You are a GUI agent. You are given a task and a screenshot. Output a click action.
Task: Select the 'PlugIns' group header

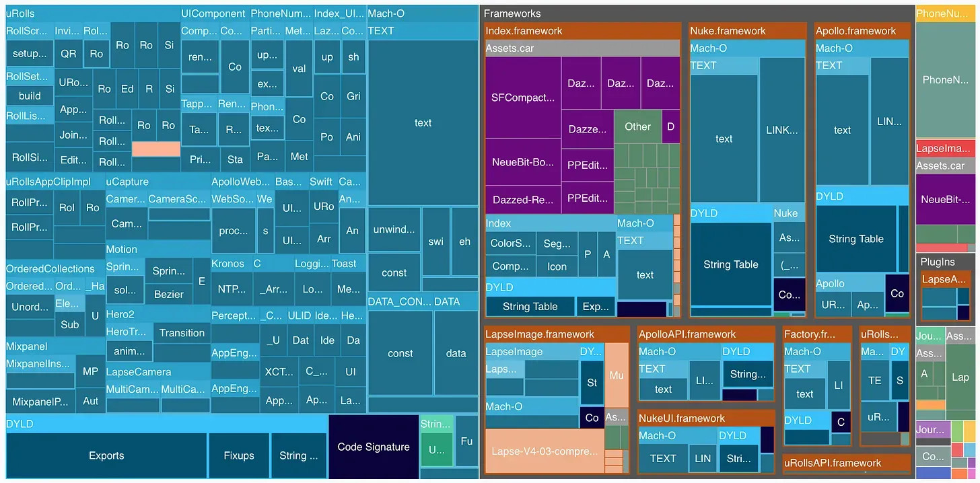946,262
